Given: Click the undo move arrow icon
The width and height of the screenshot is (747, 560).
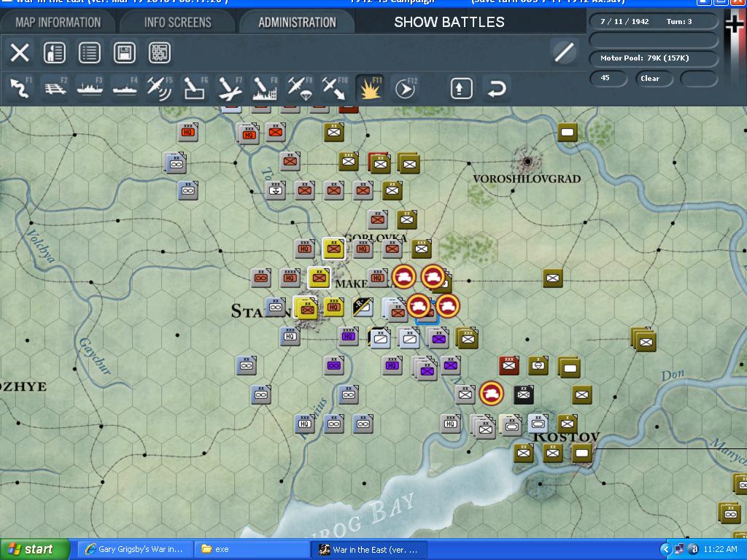Looking at the screenshot, I should pos(496,88).
